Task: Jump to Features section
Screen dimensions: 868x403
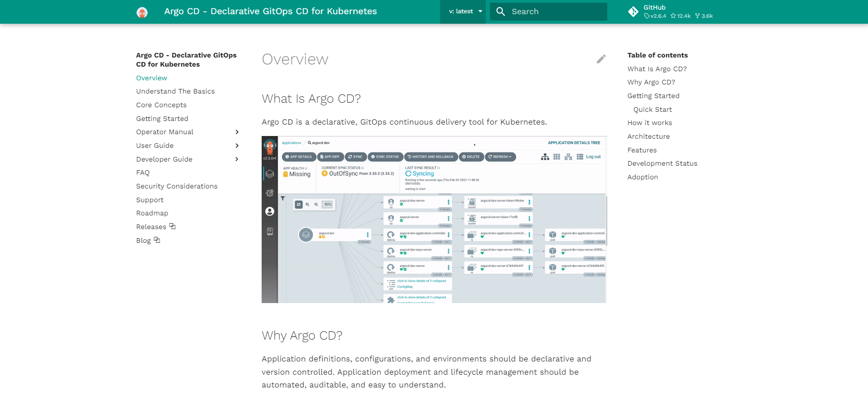Action: (642, 150)
